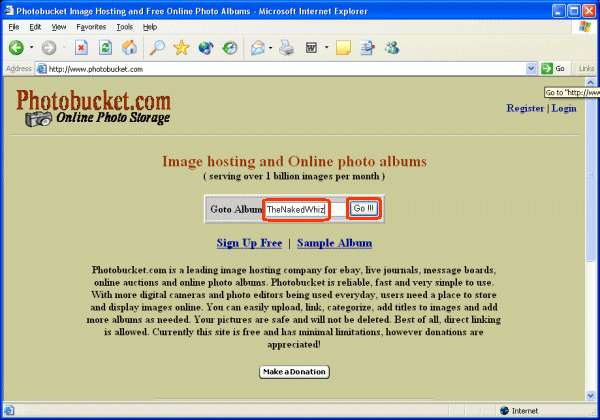
Task: Click the yellow Discuss note icon
Action: click(x=343, y=48)
